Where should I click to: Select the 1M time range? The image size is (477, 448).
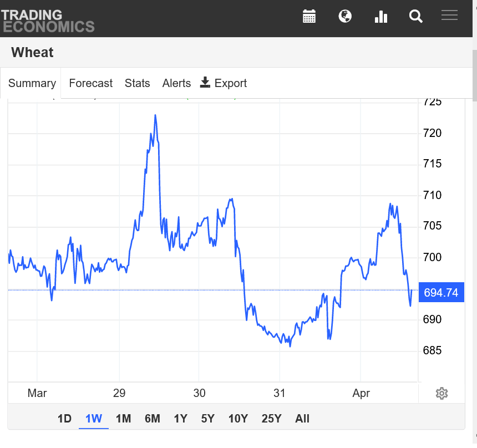pyautogui.click(x=123, y=419)
